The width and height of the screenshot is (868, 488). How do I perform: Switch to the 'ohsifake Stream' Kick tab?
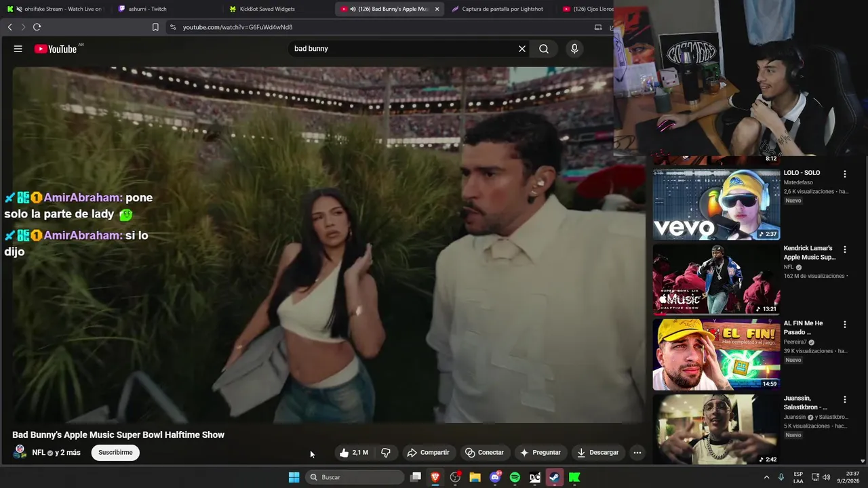click(x=56, y=9)
